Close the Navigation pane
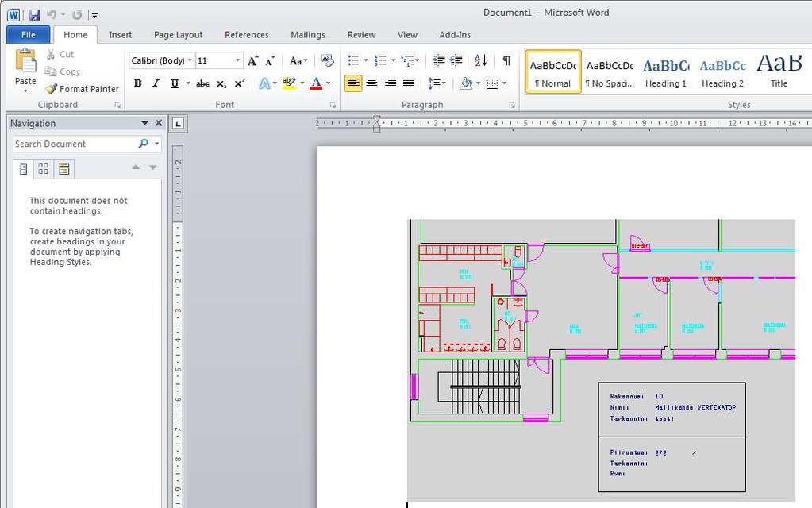 click(x=159, y=123)
